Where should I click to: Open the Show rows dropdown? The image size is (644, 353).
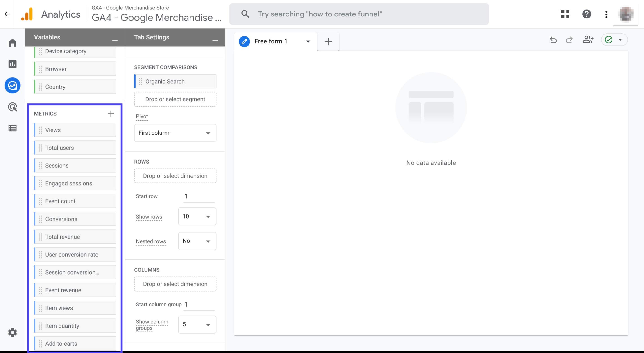pyautogui.click(x=197, y=216)
